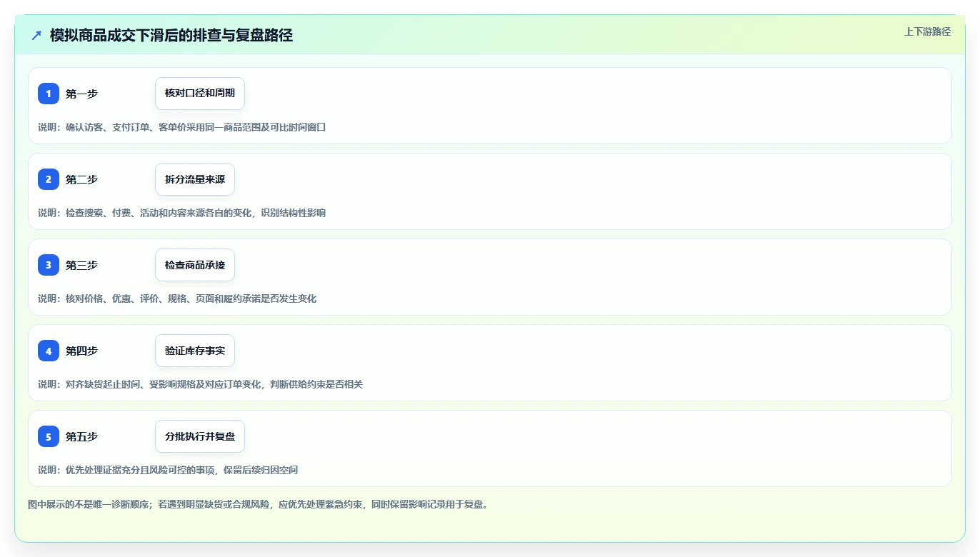This screenshot has height=557, width=980.
Task: Click the 第一步 label
Action: [81, 94]
